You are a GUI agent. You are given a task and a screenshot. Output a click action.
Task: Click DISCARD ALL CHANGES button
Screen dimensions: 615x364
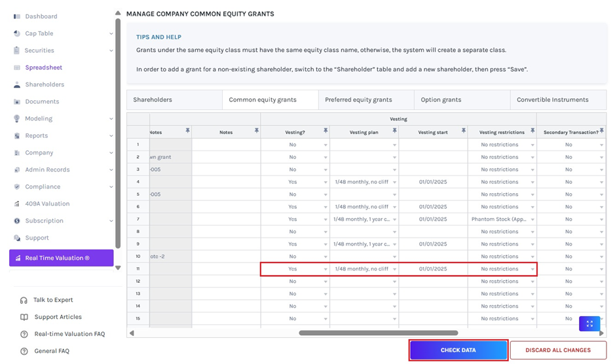558,350
